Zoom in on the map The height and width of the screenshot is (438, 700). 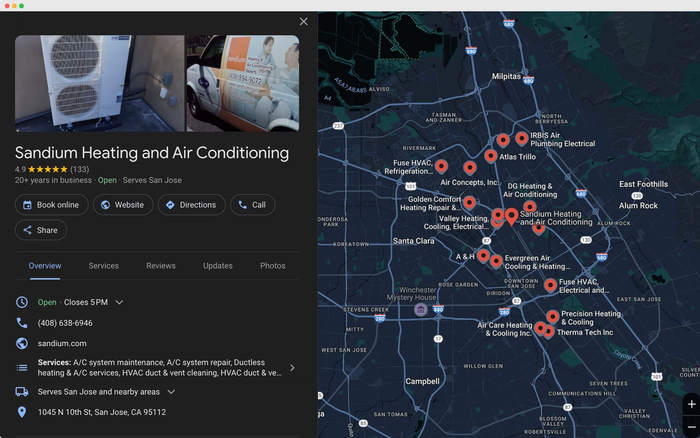click(692, 405)
